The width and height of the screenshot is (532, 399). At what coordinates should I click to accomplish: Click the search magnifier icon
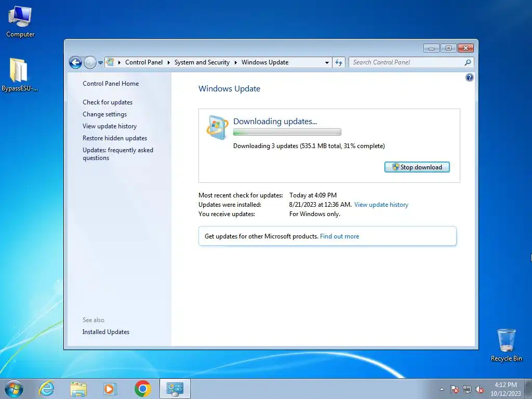pos(468,62)
